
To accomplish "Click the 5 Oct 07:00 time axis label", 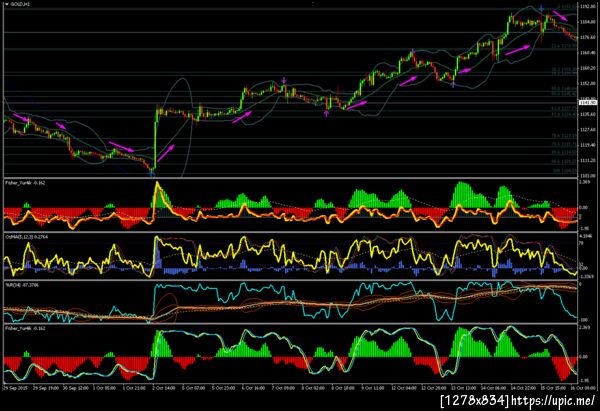I will [193, 388].
